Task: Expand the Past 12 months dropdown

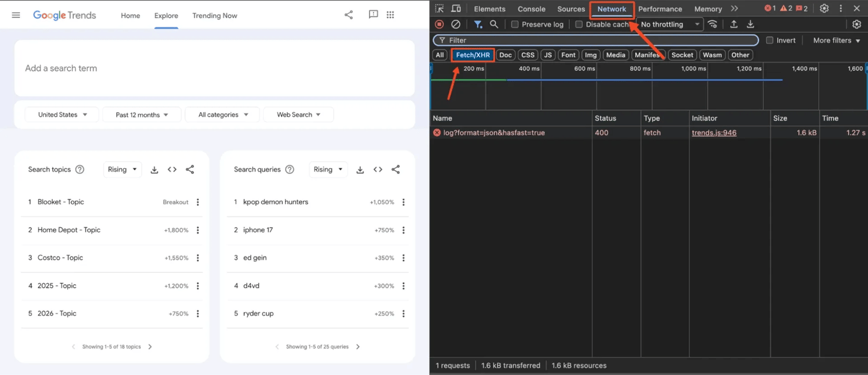Action: (x=141, y=115)
